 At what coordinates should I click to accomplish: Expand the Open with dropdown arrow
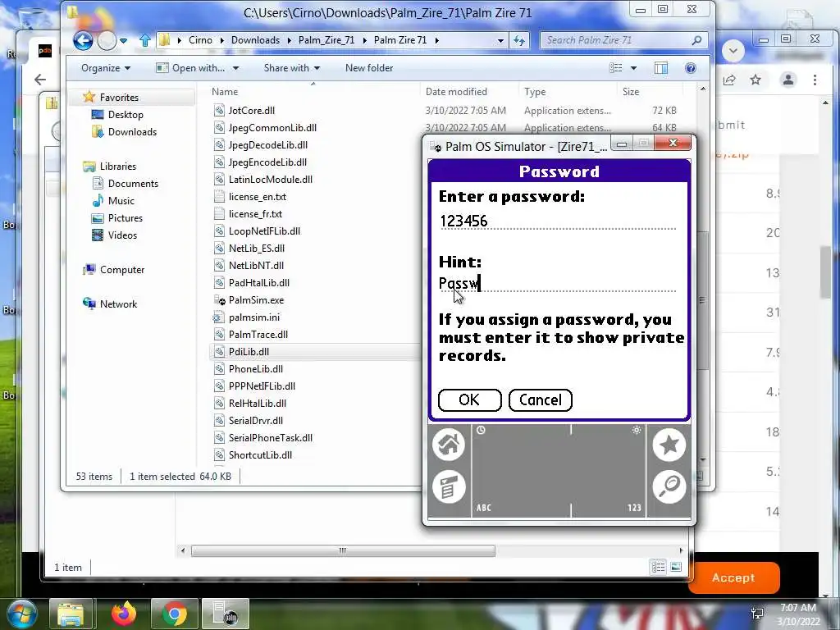(x=235, y=68)
